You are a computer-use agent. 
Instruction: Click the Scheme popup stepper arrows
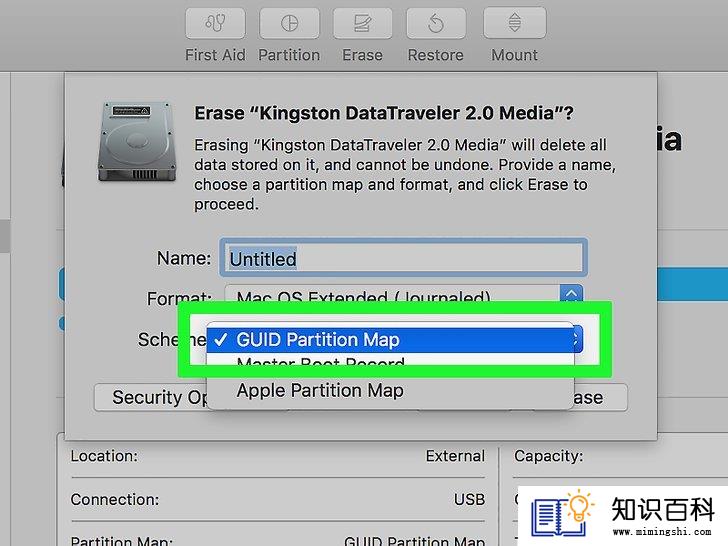576,339
